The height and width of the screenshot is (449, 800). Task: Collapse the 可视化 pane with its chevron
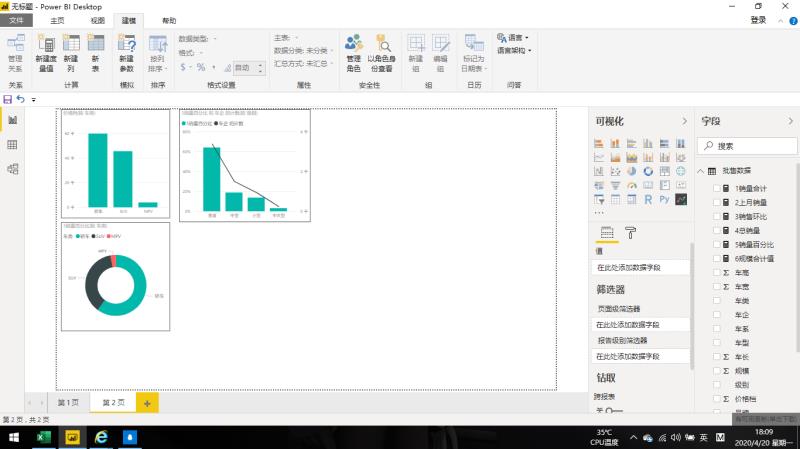(684, 121)
